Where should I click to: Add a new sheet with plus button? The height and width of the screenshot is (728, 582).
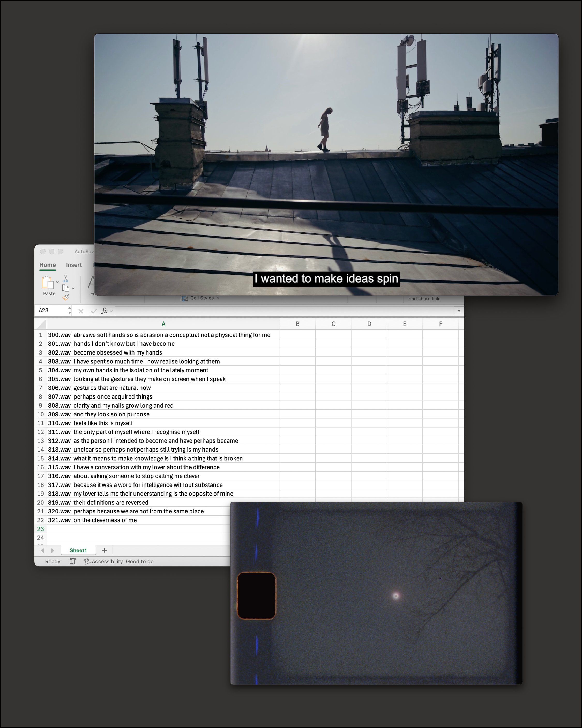tap(105, 550)
